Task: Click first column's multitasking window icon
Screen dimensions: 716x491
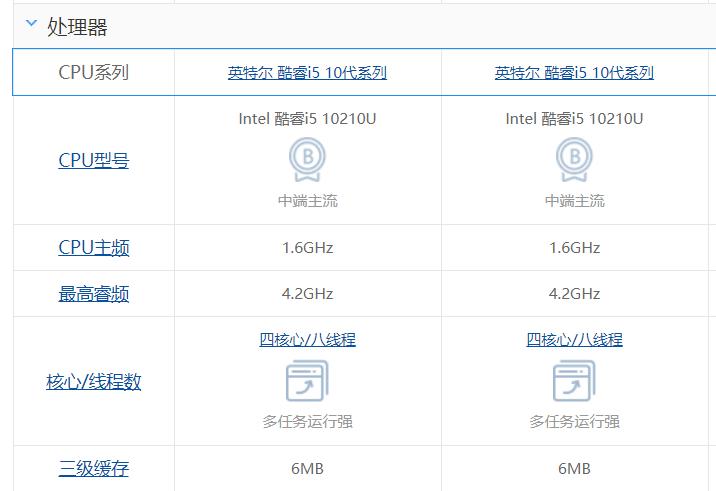Action: (x=307, y=381)
